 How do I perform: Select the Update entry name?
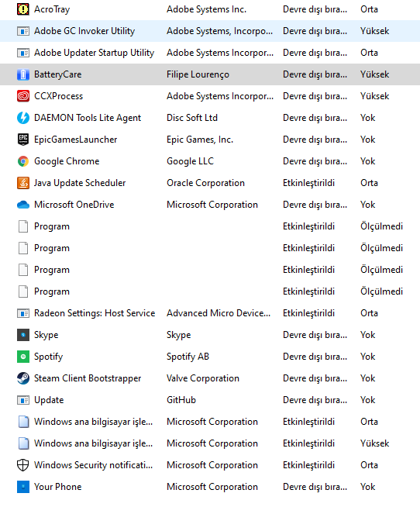click(49, 400)
